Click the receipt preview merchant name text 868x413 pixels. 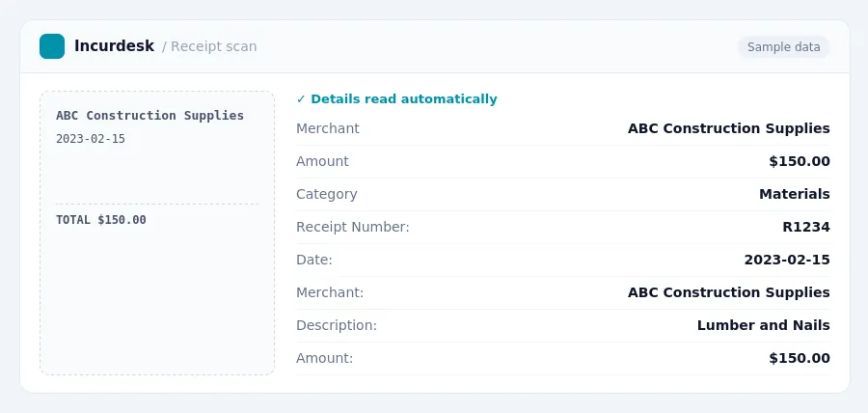[x=150, y=116]
